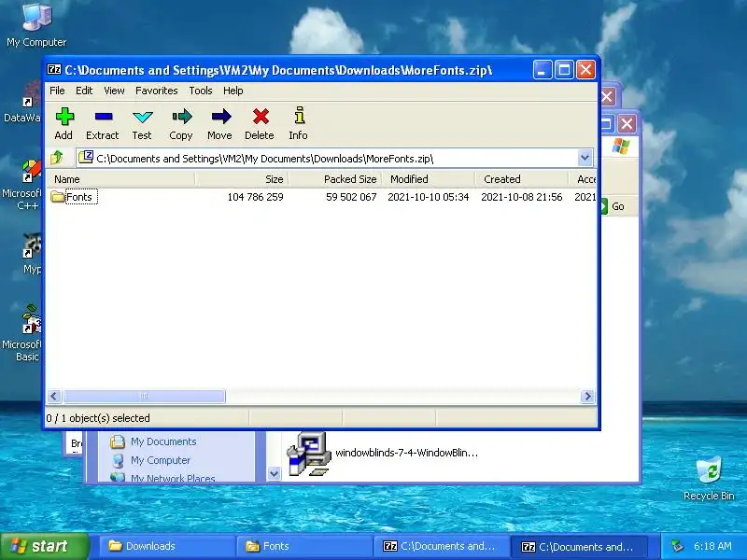Switch to Fonts taskbar window

[x=305, y=546]
